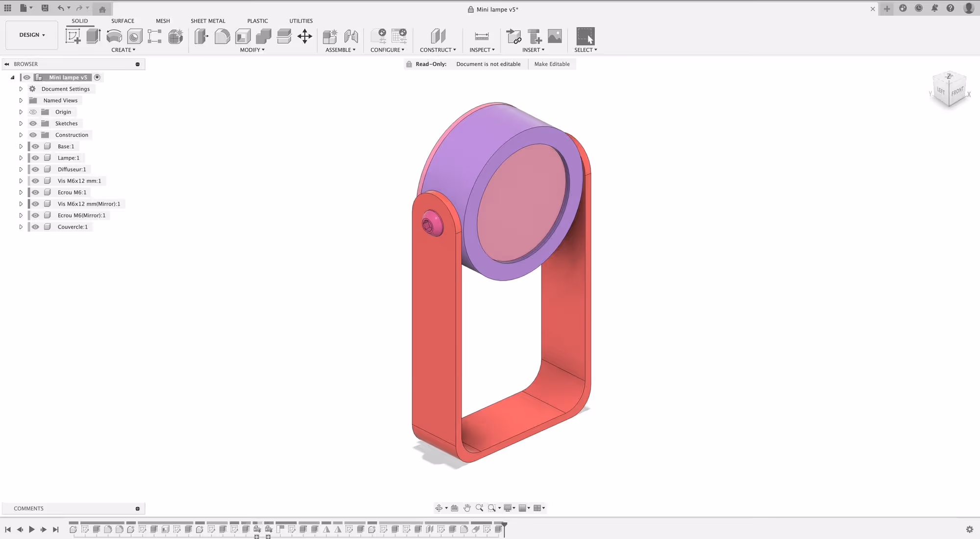Click the Joint tool in Assemble
Viewport: 980px width, 539px height.
(351, 36)
